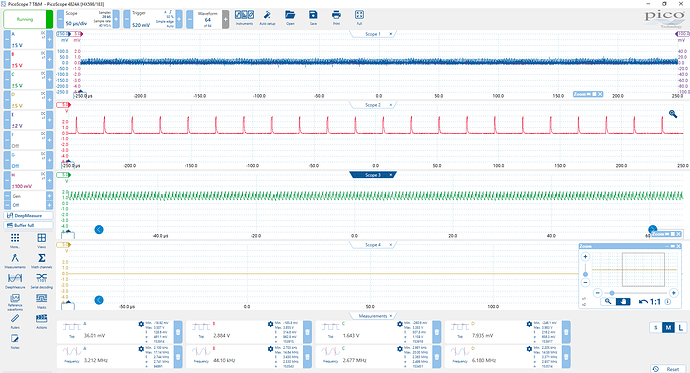Open the Measurements tool

click(x=15, y=260)
